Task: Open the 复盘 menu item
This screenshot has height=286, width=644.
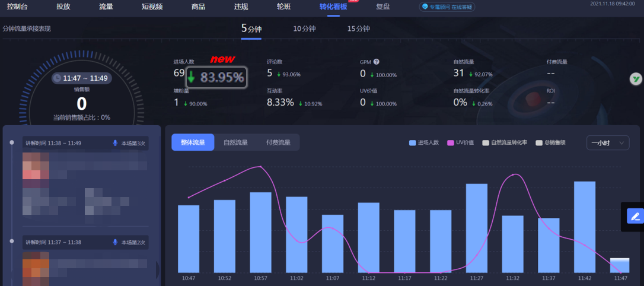Action: click(382, 7)
